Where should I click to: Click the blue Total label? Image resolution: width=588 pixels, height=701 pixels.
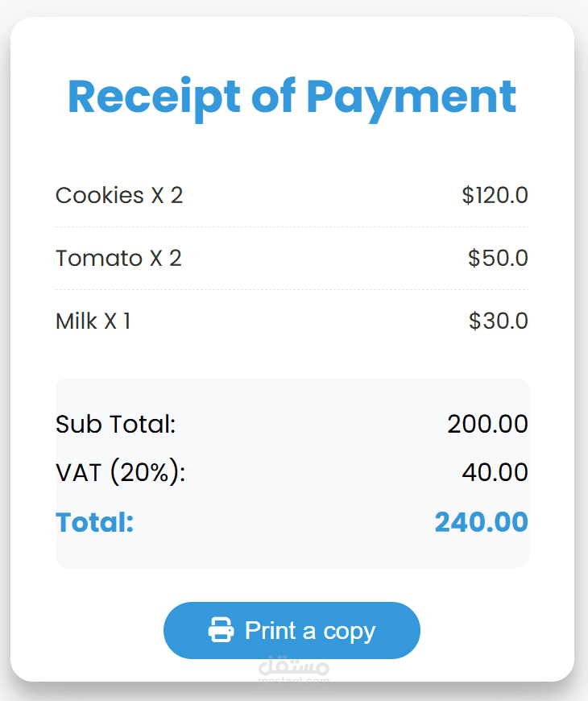[95, 522]
